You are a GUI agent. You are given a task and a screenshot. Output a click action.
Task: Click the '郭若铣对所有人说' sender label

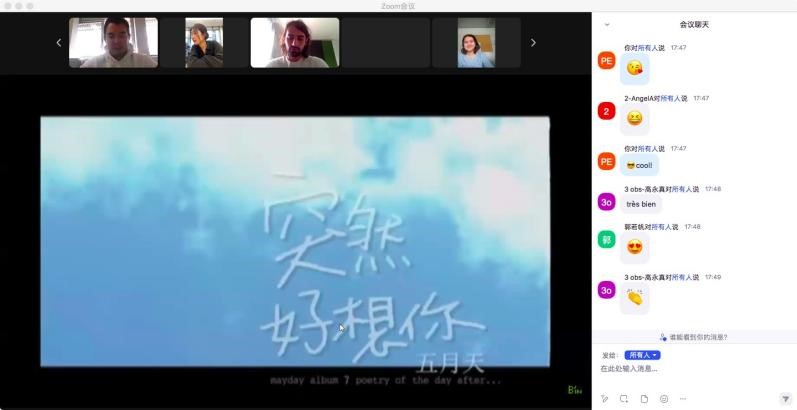pos(651,227)
